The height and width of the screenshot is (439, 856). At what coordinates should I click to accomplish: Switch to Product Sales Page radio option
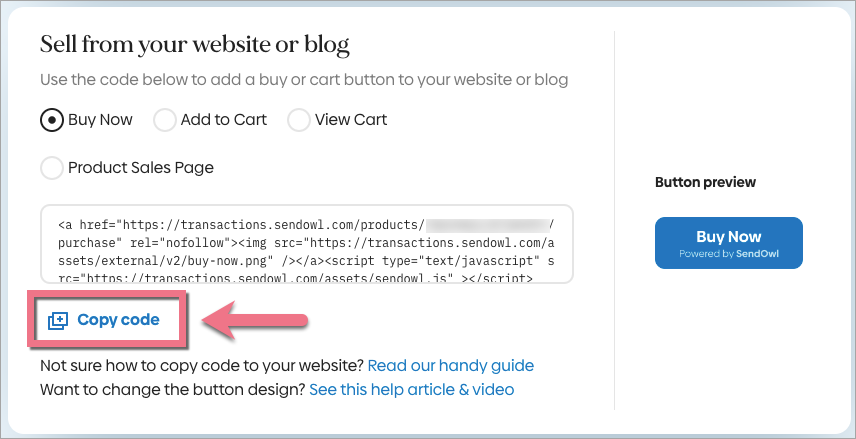click(x=51, y=168)
